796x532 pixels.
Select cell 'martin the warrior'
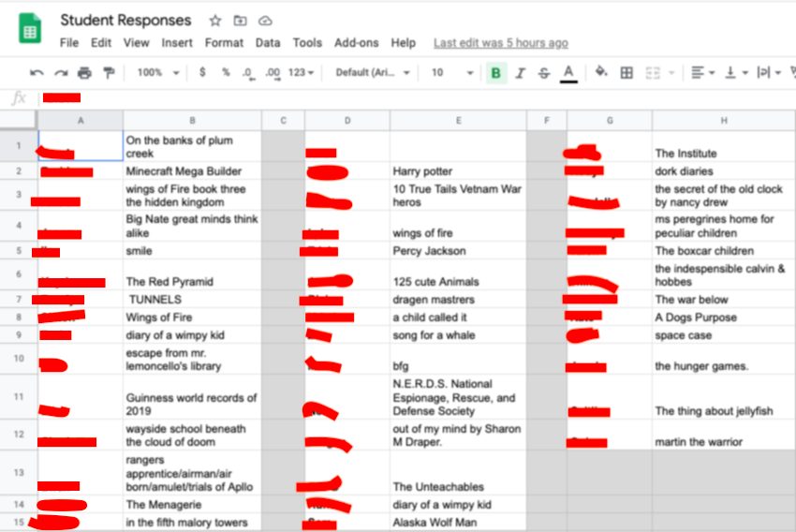pyautogui.click(x=723, y=435)
